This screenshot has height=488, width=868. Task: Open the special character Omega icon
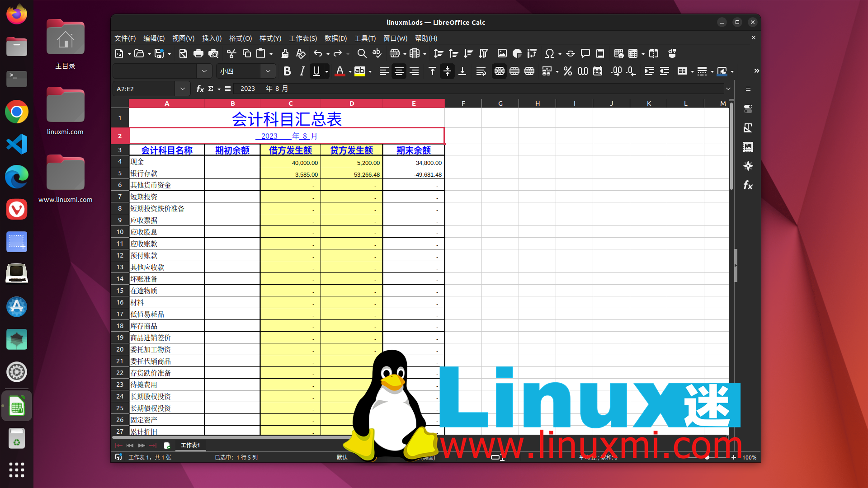pyautogui.click(x=549, y=54)
